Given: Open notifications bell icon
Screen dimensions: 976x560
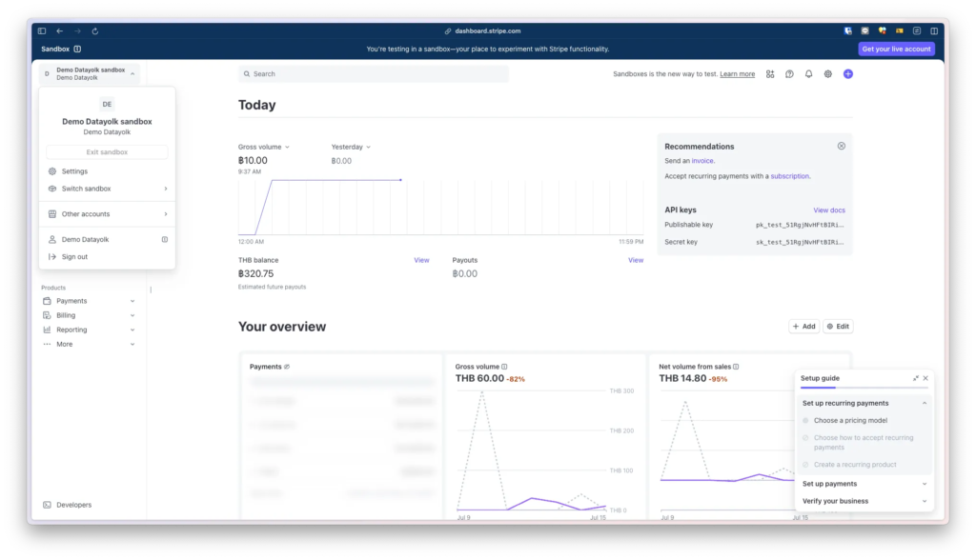Looking at the screenshot, I should pos(808,74).
